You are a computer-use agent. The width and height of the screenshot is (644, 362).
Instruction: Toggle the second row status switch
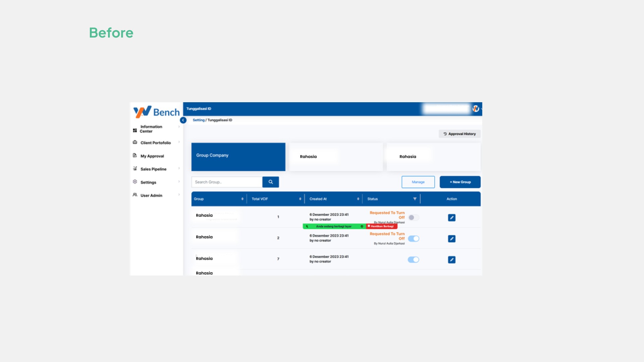coord(413,239)
